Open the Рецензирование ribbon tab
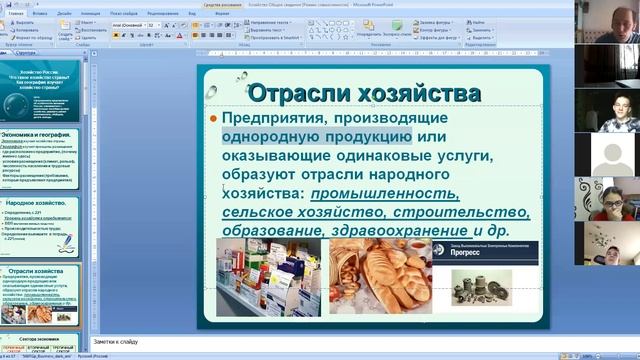 click(162, 13)
